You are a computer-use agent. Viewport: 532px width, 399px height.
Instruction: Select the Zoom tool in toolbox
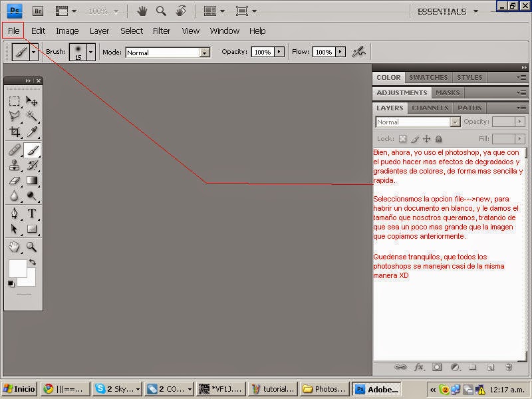click(x=32, y=247)
